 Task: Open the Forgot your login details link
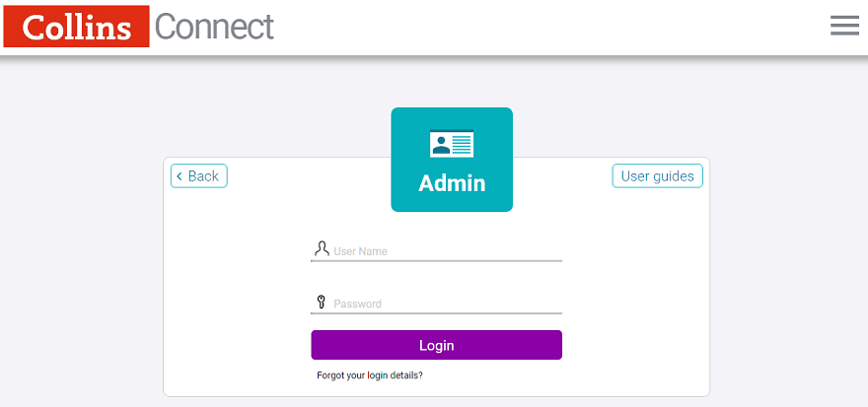370,375
